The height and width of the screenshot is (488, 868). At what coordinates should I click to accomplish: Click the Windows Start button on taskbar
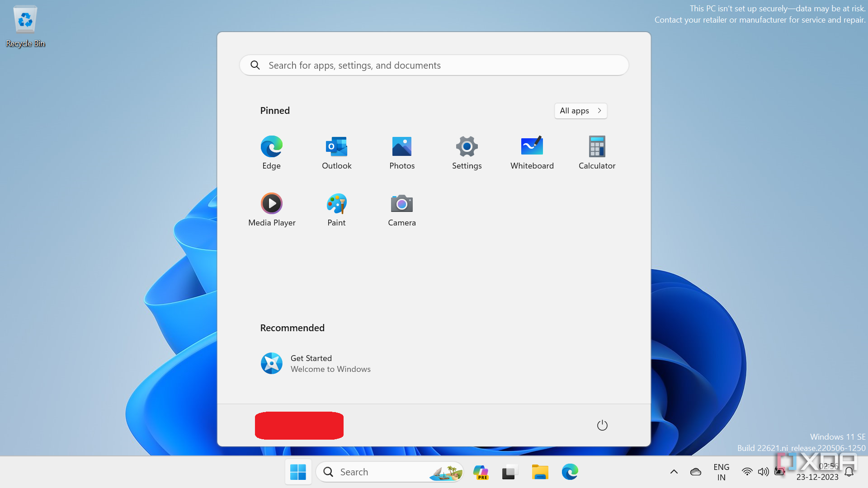click(x=298, y=472)
